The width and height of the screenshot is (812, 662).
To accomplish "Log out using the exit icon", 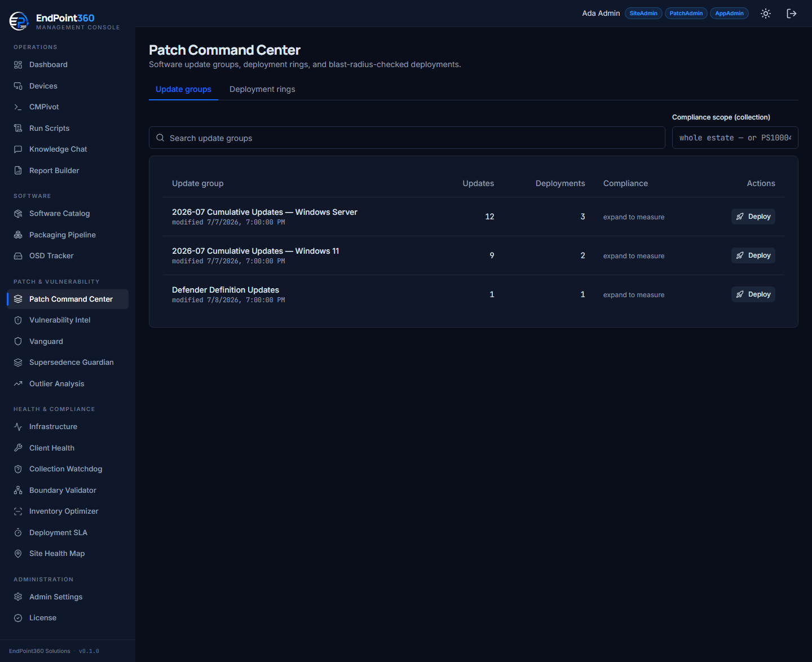I will (x=792, y=14).
